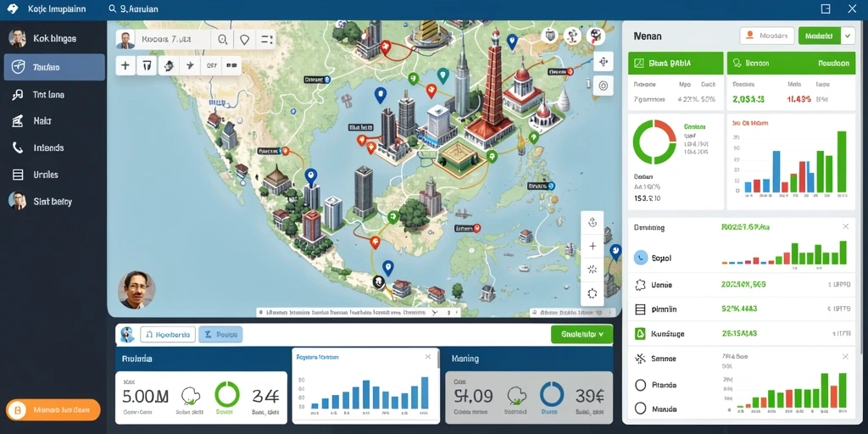Click the cloud icon beside S4.09

[x=516, y=395]
